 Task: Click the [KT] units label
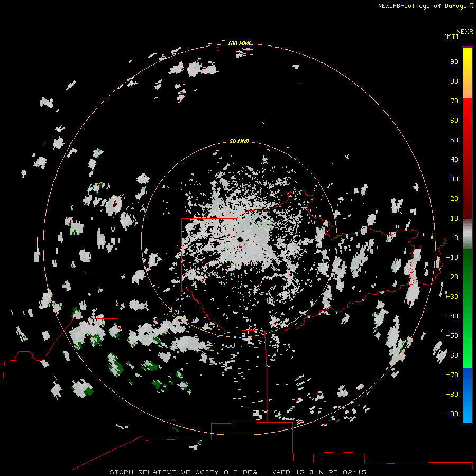(451, 36)
